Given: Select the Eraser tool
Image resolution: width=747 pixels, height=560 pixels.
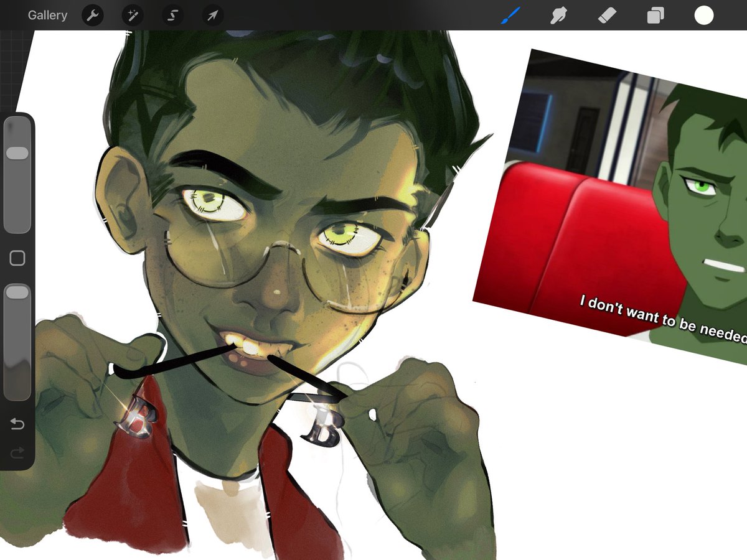Looking at the screenshot, I should 607,16.
